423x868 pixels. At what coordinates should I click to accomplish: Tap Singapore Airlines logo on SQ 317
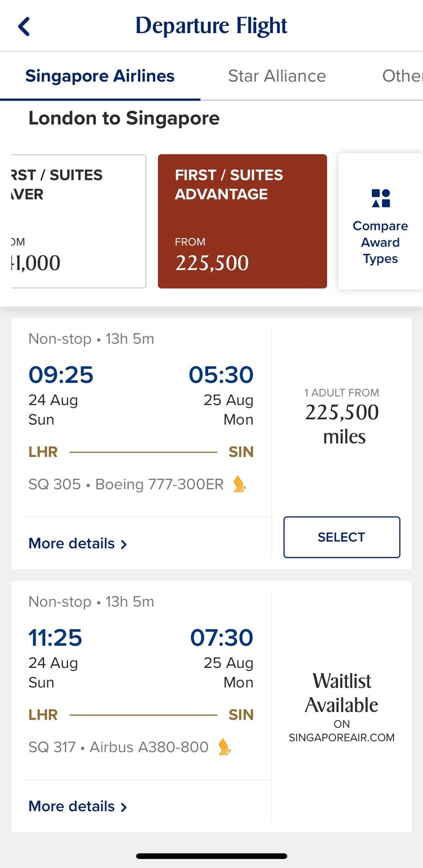click(x=224, y=747)
